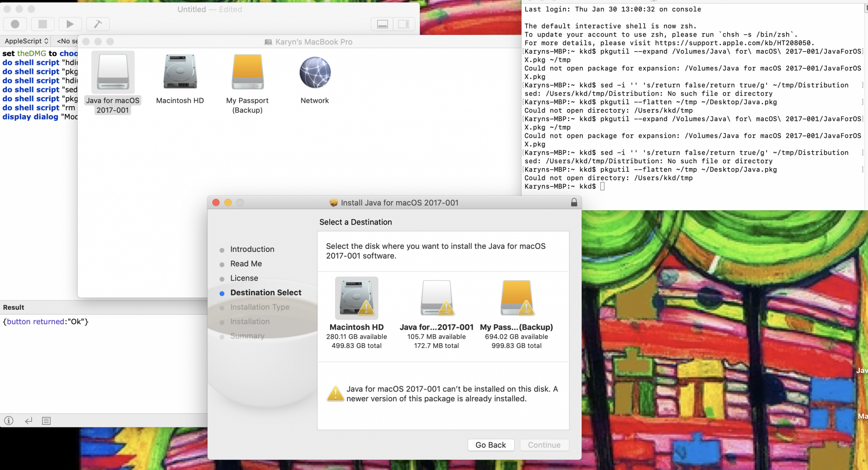
Task: Click the Result header label in Script Editor
Action: pyautogui.click(x=13, y=307)
